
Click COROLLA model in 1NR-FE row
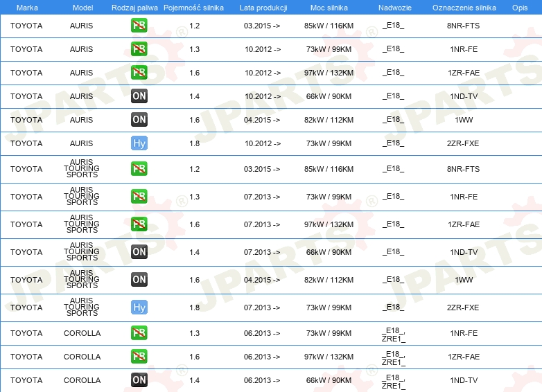click(82, 333)
